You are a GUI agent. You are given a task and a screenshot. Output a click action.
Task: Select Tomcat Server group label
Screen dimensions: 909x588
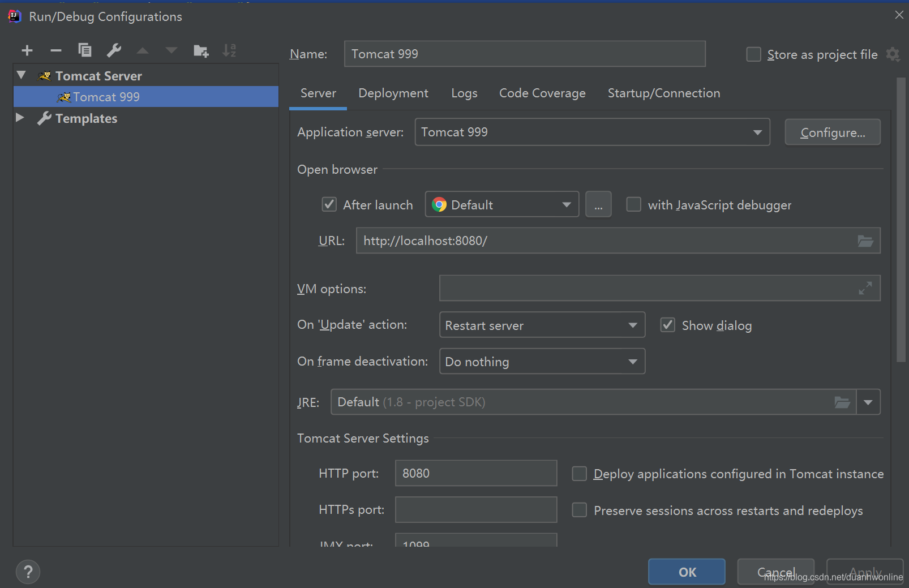pos(98,76)
